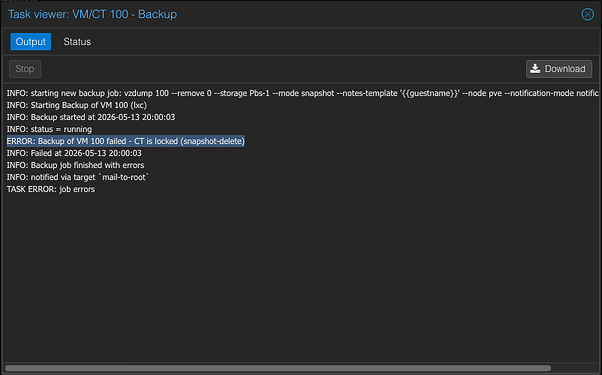Screen dimensions: 602x375
Task: Click the 'TASK ERROR: job errors' line
Action: tap(51, 189)
